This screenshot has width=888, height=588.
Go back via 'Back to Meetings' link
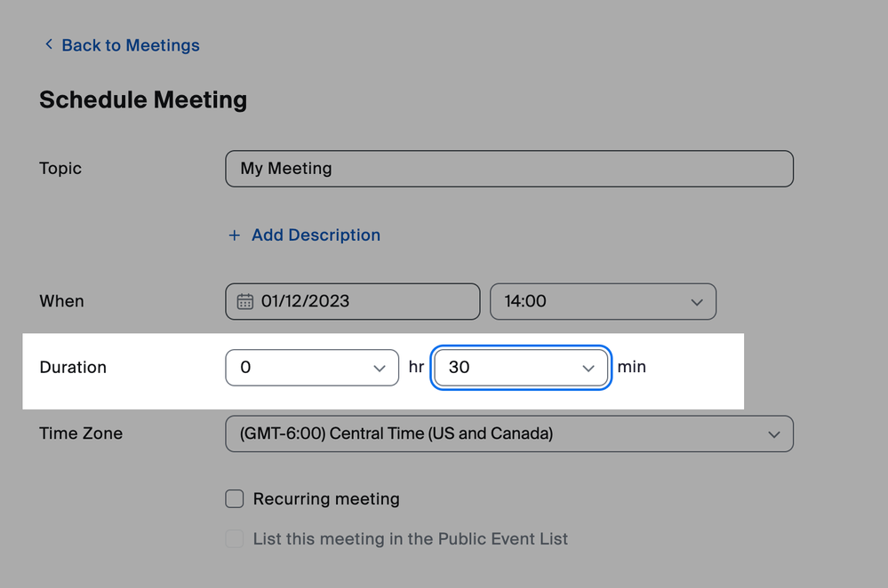click(130, 45)
